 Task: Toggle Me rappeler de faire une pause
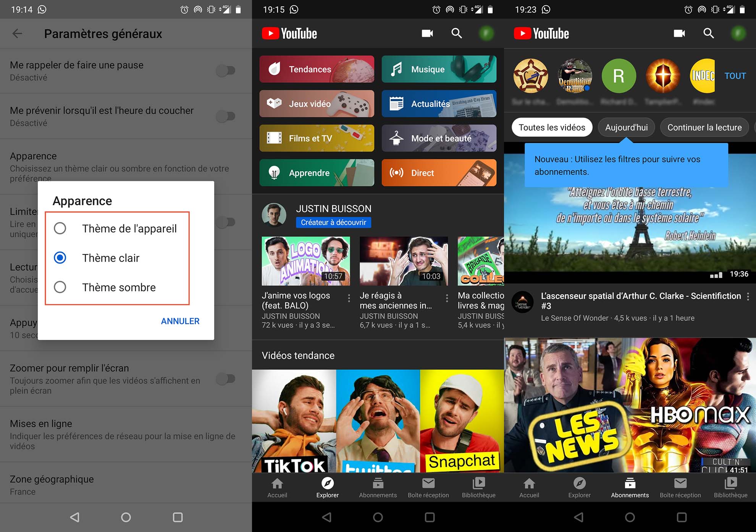225,70
